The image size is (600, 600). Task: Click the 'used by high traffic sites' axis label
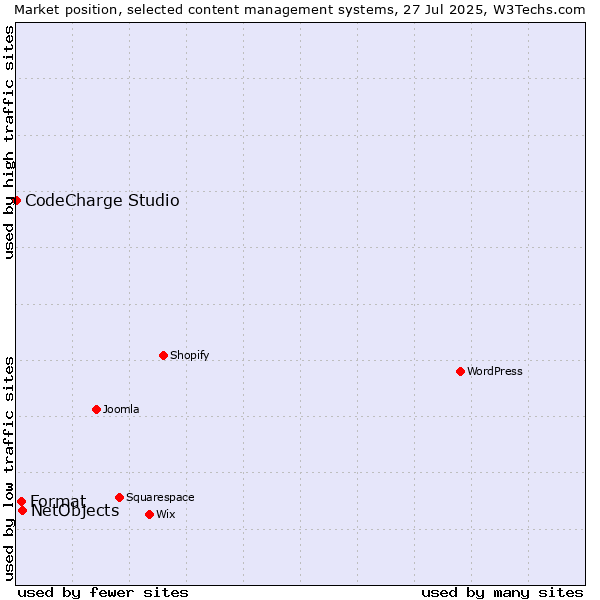[x=8, y=142]
